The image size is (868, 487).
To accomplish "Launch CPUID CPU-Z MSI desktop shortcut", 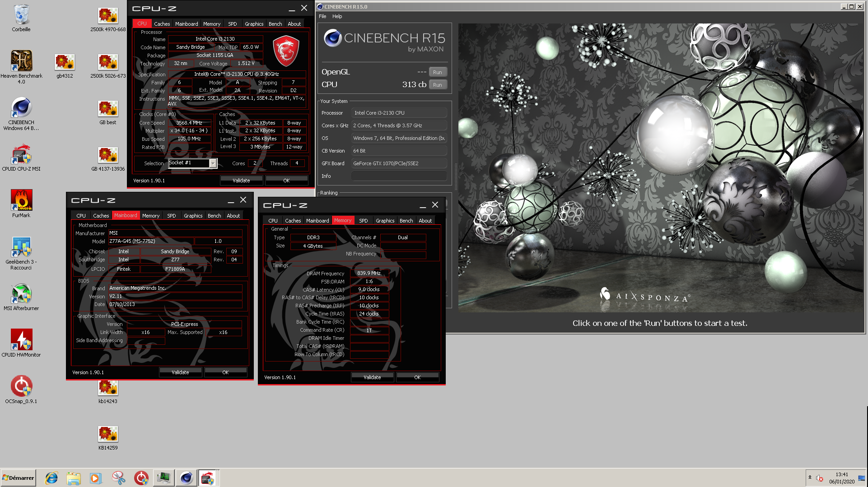I will pos(21,158).
